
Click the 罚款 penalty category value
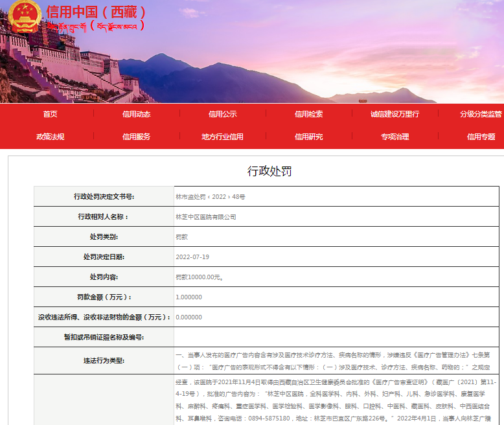click(181, 237)
